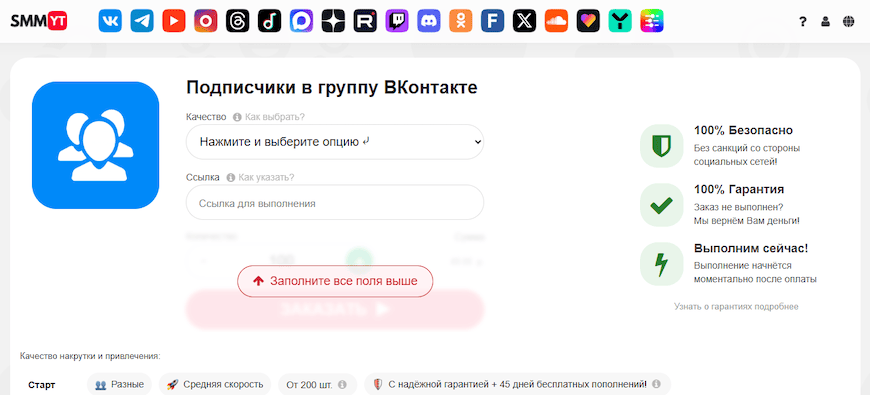Image resolution: width=870 pixels, height=395 pixels.
Task: Click 'Без санкций со стороны социальных сетей!' text
Action: click(747, 155)
